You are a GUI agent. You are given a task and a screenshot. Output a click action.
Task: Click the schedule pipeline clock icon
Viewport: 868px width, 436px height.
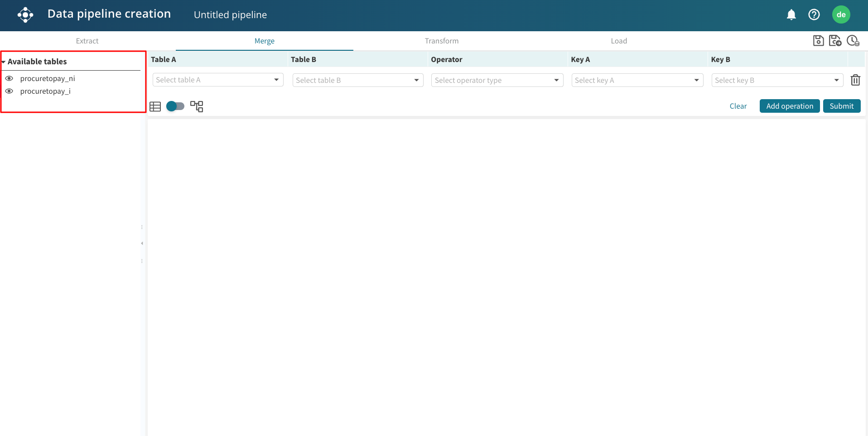[x=853, y=41]
